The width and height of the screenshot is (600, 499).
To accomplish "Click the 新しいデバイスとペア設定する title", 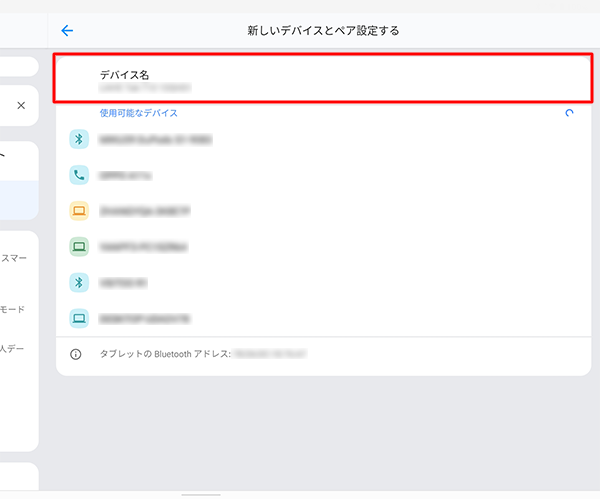I will (323, 30).
